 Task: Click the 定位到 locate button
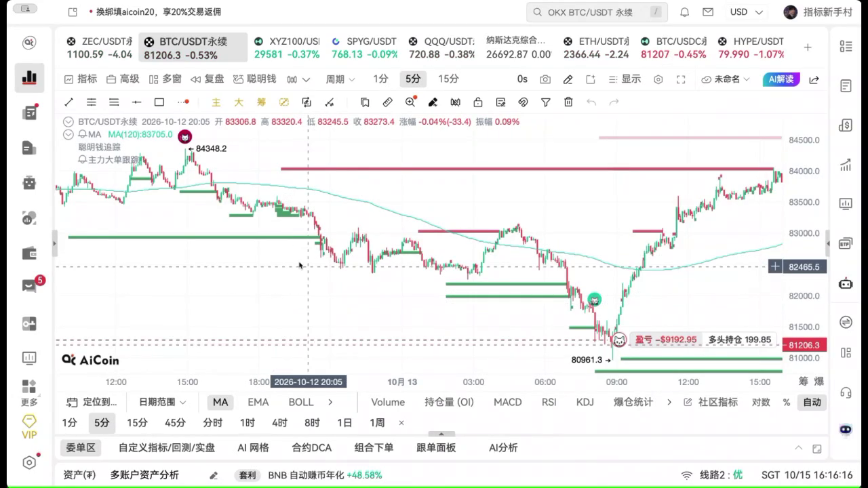point(92,402)
